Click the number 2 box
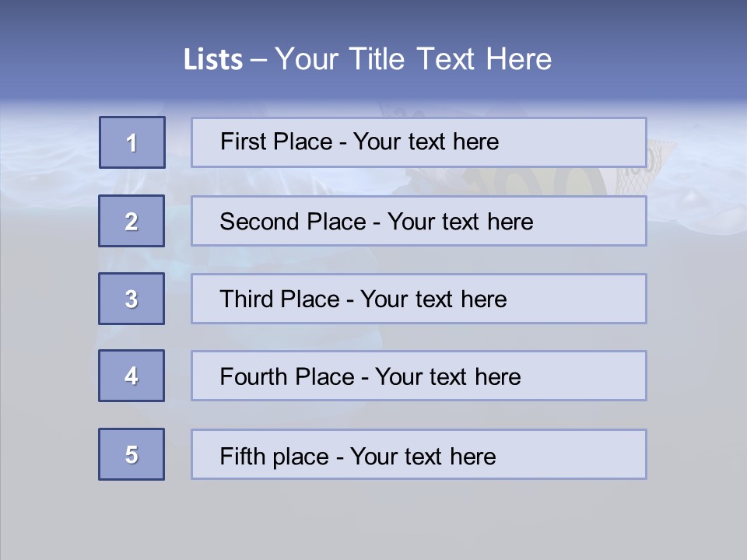The image size is (747, 560). [132, 221]
